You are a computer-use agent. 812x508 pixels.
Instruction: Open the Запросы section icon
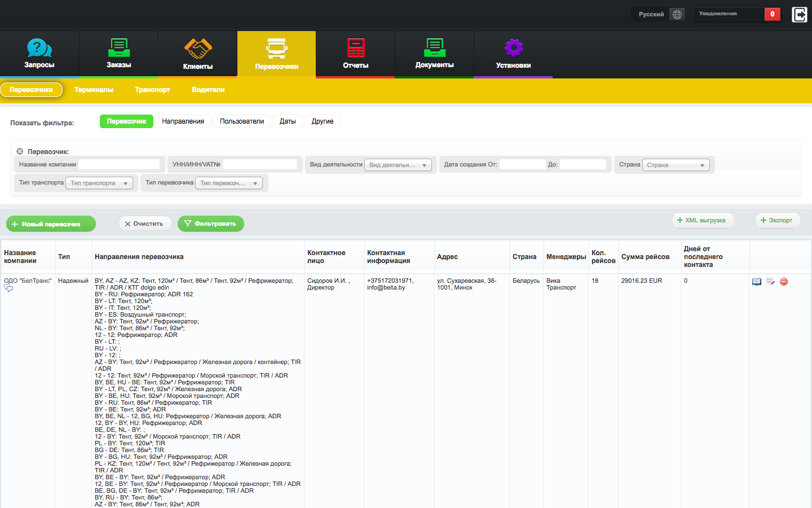(39, 49)
